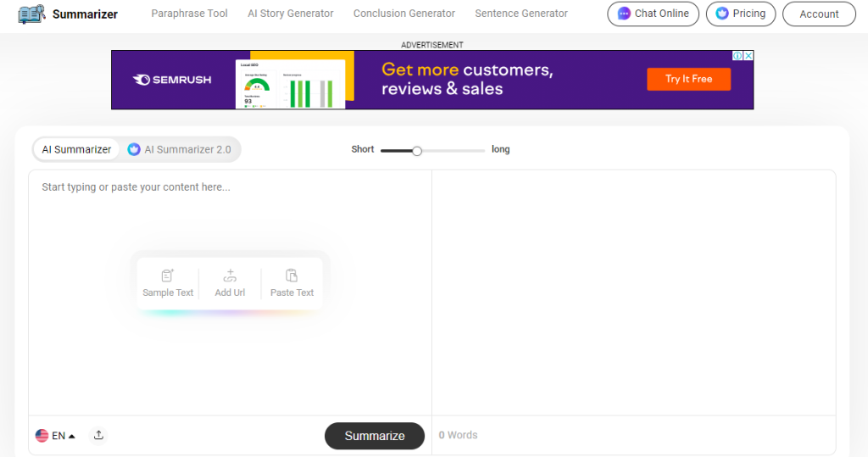Click the '0 Words' counter text
The height and width of the screenshot is (457, 868).
pyautogui.click(x=458, y=435)
